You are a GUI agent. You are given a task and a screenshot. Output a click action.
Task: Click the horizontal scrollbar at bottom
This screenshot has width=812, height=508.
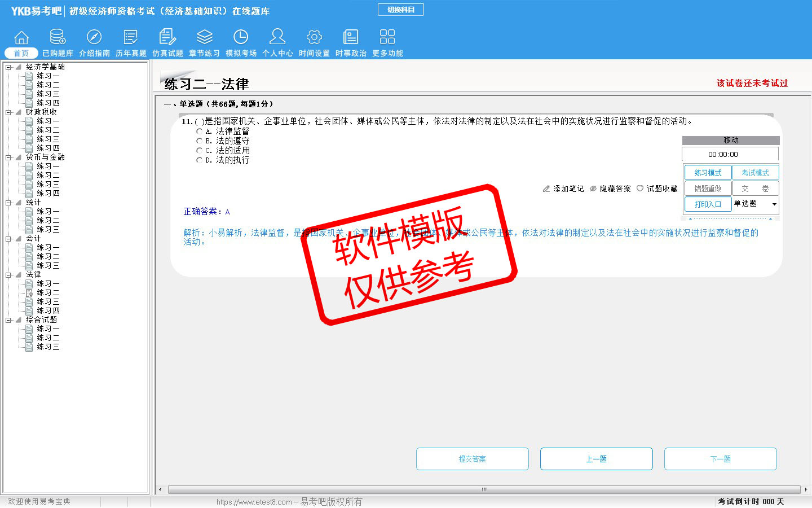[x=483, y=489]
